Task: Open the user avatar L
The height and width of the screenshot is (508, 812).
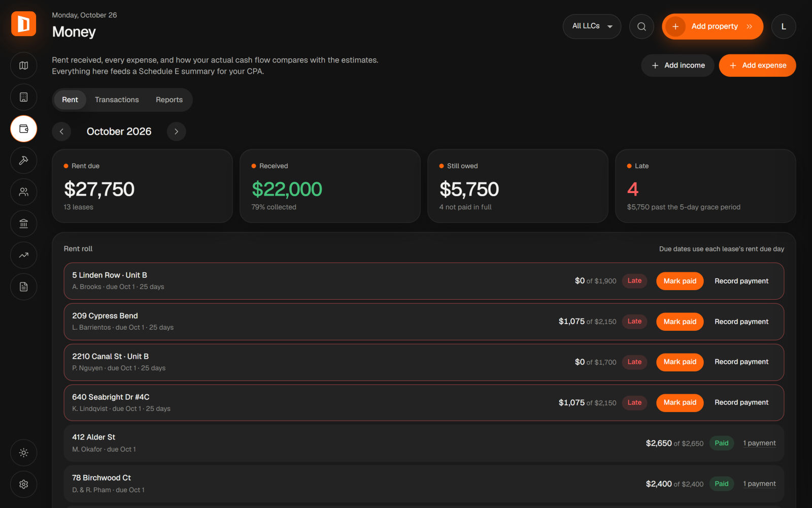Action: click(x=784, y=26)
